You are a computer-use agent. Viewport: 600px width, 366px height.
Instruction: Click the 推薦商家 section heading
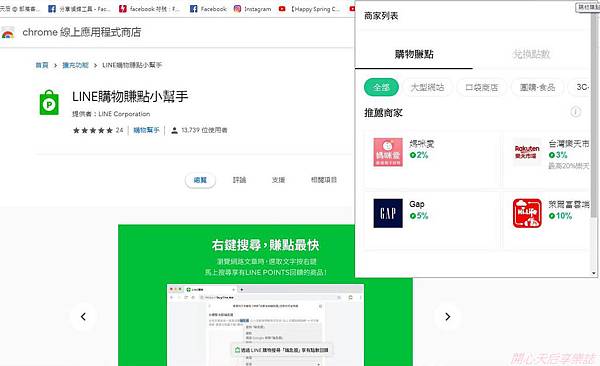coord(383,113)
